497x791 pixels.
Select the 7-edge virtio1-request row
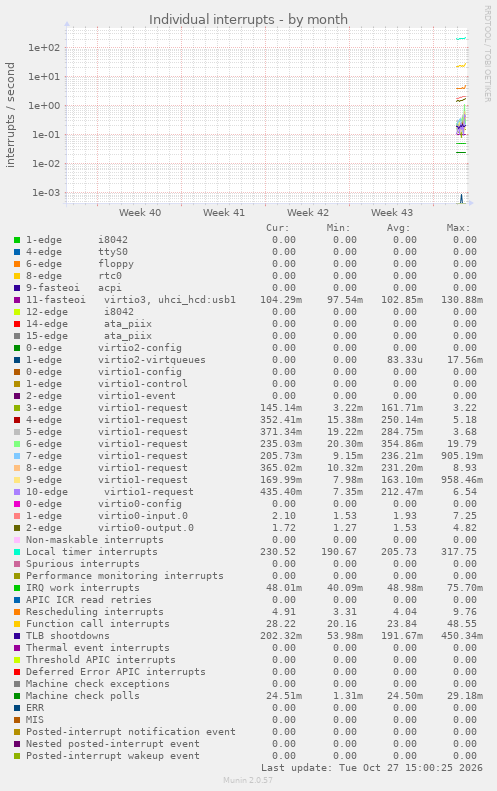(x=248, y=456)
